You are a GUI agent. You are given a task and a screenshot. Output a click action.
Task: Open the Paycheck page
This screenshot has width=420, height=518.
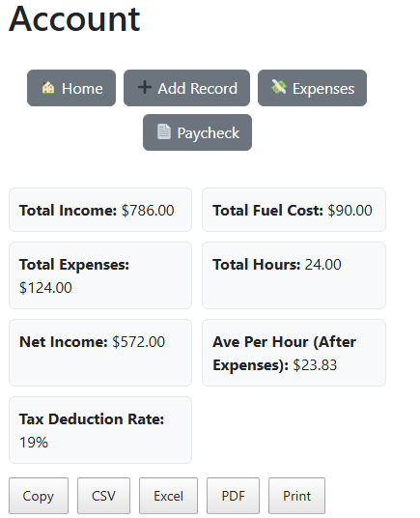coord(197,132)
